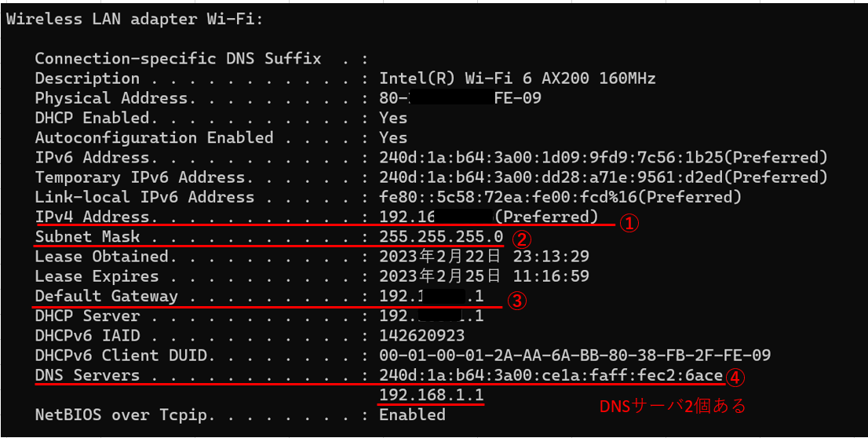Click the Link-local IPv6 Address value
The height and width of the screenshot is (438, 868).
560,196
